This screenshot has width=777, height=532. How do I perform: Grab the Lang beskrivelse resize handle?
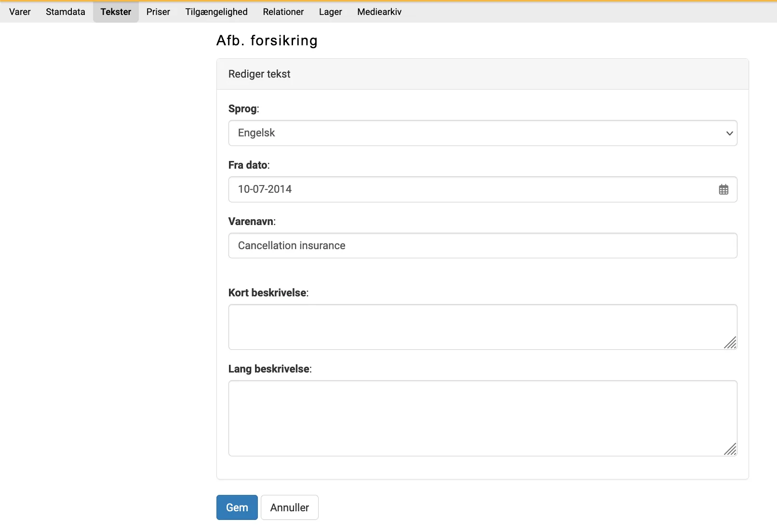(x=730, y=449)
